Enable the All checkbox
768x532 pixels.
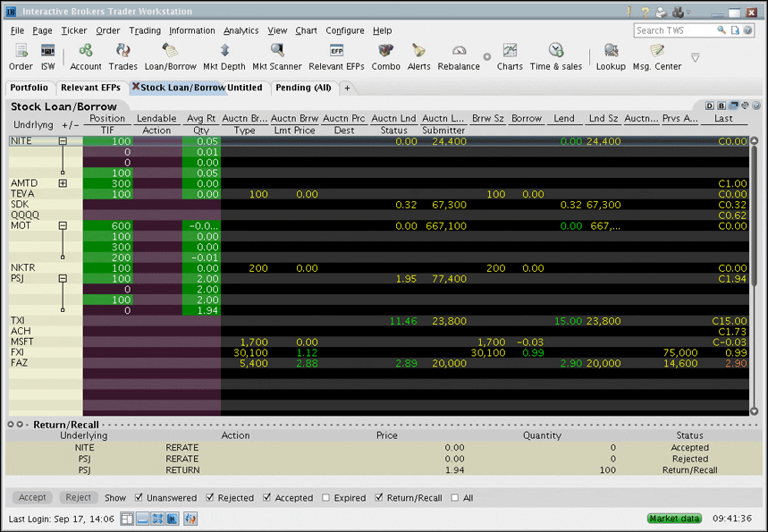[454, 497]
